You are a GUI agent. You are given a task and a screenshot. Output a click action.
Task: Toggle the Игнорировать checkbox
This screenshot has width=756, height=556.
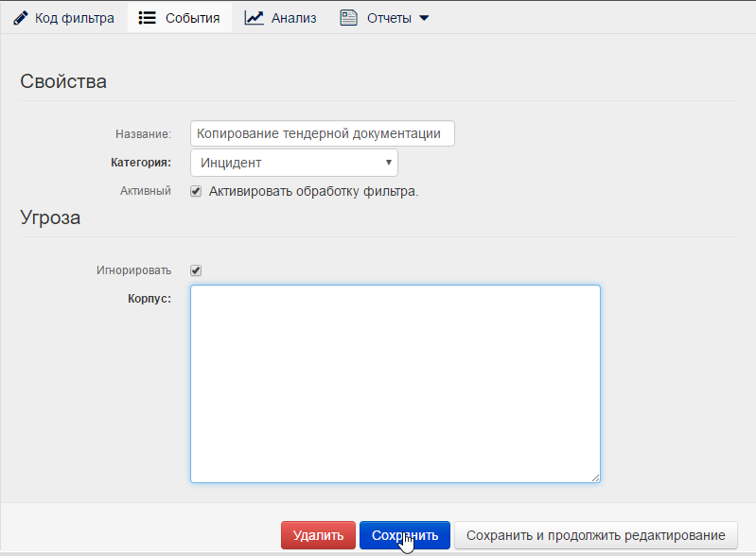click(x=196, y=270)
